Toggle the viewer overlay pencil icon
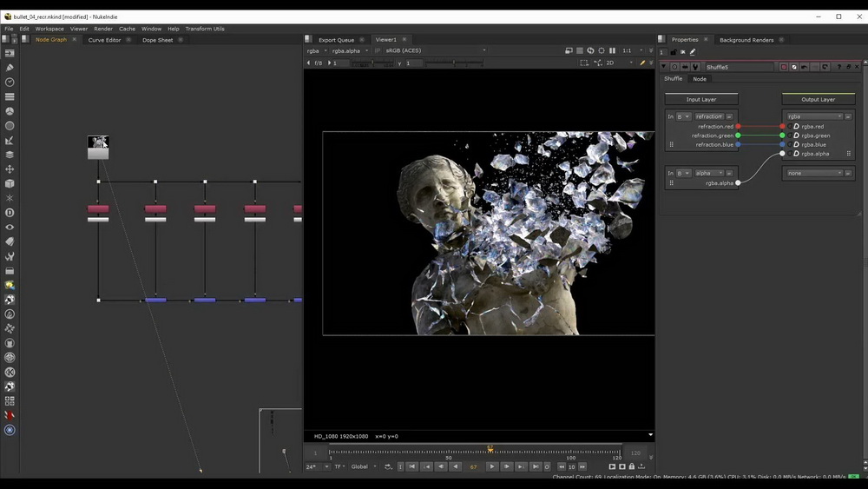 tap(642, 63)
